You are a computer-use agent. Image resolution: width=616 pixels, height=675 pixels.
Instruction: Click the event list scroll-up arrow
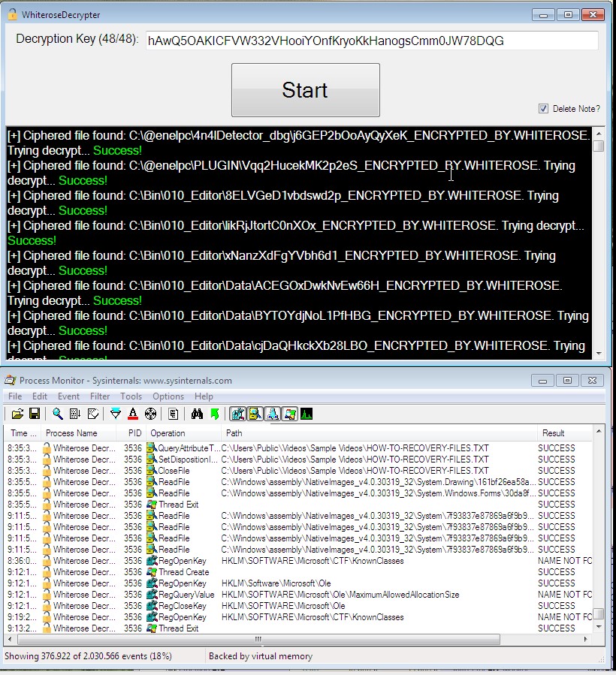point(598,431)
